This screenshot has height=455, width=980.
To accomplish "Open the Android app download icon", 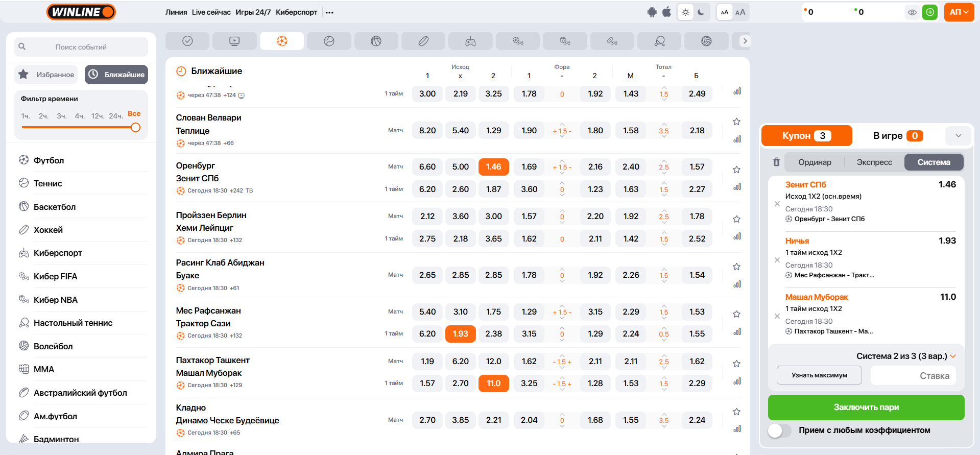I will coord(652,12).
